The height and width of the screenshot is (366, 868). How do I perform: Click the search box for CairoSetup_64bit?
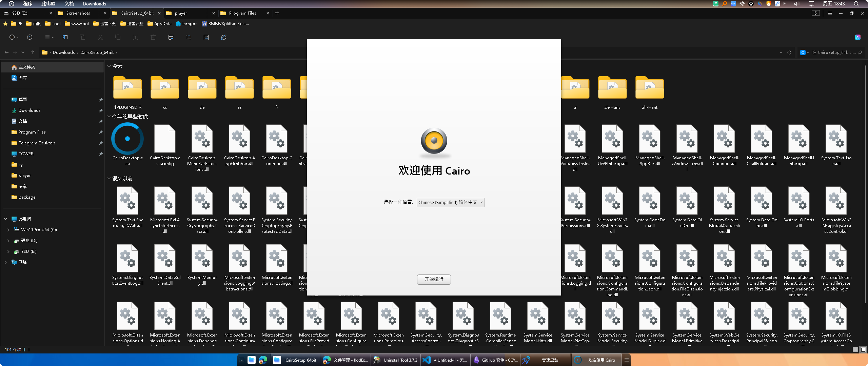[x=834, y=53]
